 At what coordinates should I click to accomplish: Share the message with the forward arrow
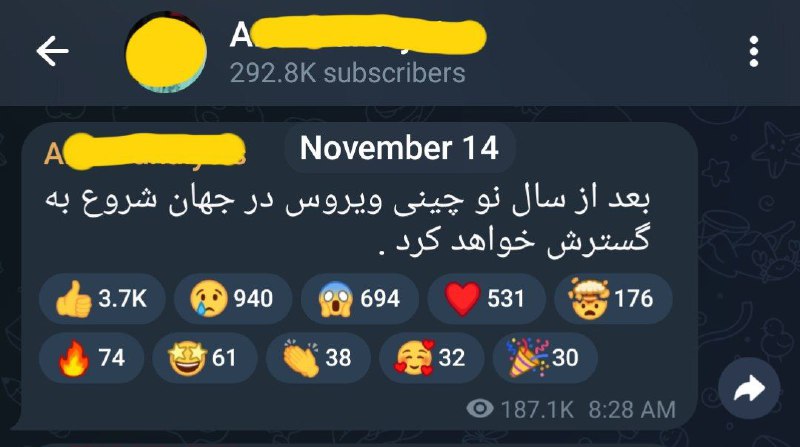(749, 388)
